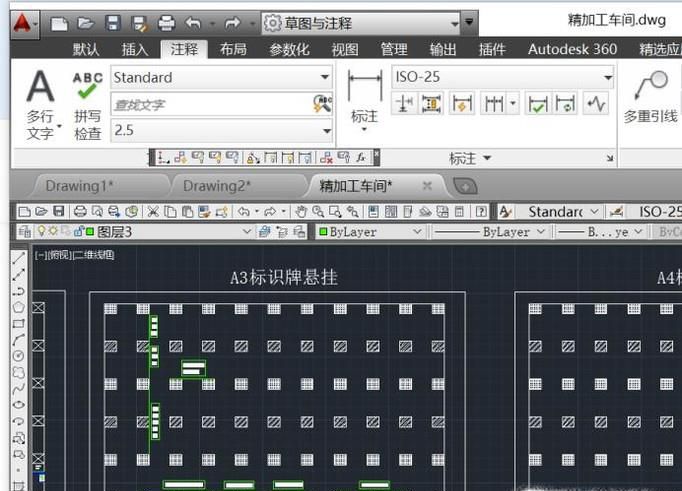
Task: Click the Pan hand icon in toolbar
Action: 299,212
